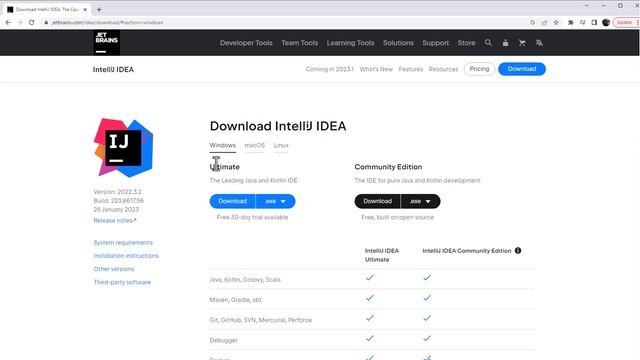
Task: Open the Team Tools menu
Action: coord(300,42)
